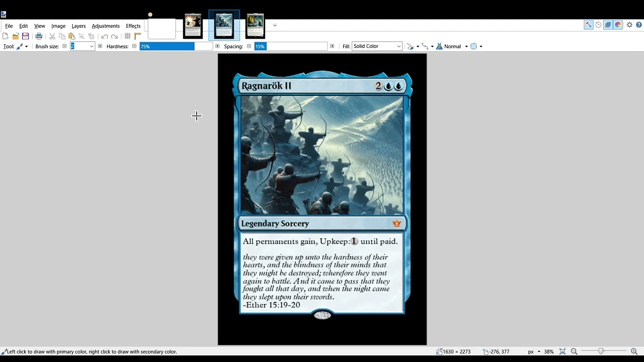644x362 pixels.
Task: Click the New file icon
Action: tap(6, 36)
